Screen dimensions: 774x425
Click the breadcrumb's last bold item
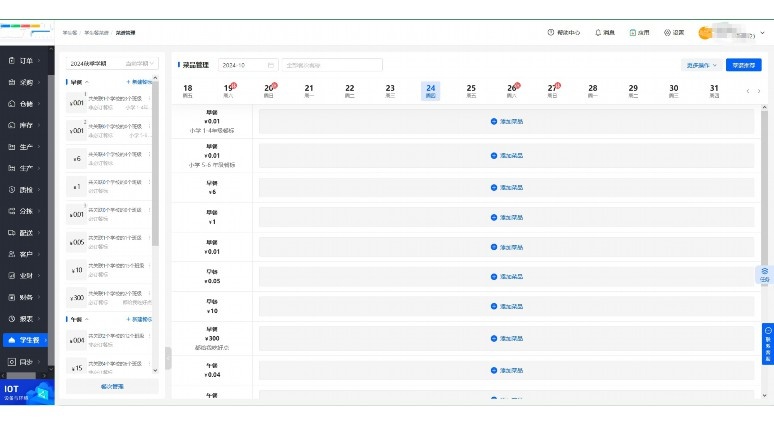click(x=125, y=33)
